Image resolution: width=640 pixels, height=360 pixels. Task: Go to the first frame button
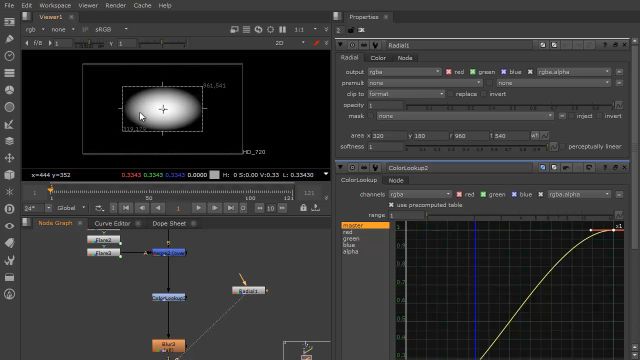click(126, 208)
